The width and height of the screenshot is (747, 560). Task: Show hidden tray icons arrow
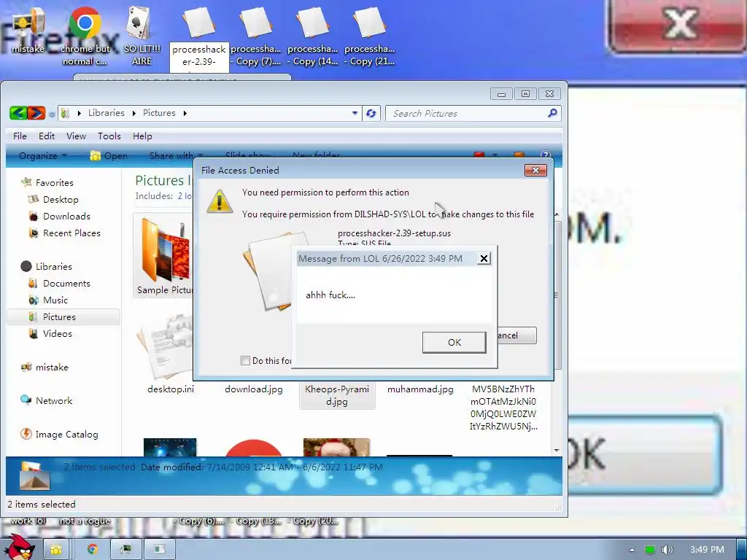point(632,550)
